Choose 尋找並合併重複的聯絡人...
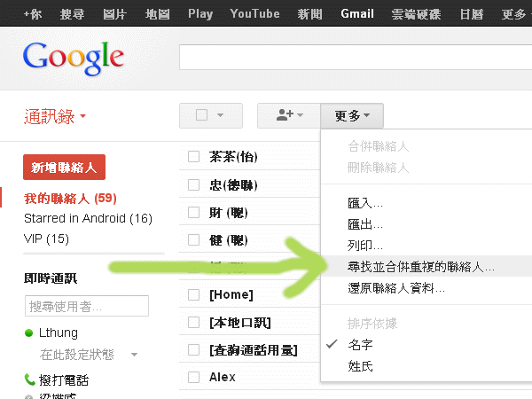Viewport: 532px width, 399px height. point(426,266)
